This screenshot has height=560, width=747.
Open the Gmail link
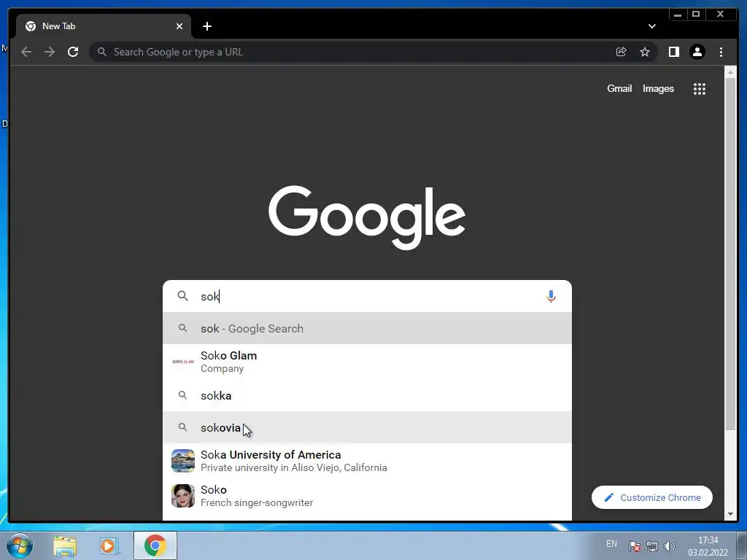pyautogui.click(x=619, y=88)
